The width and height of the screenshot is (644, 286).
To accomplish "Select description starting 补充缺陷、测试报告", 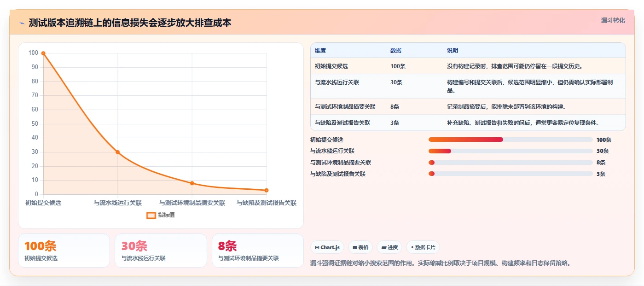I will (x=522, y=123).
